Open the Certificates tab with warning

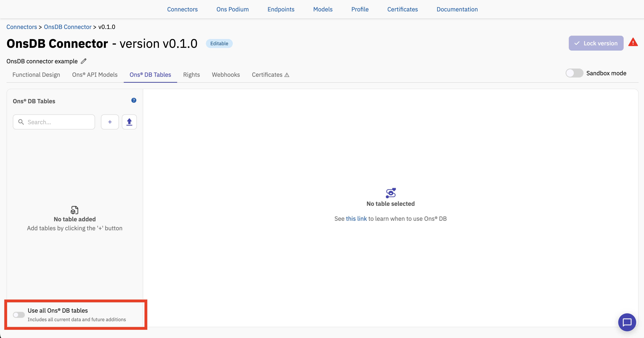[x=270, y=75]
